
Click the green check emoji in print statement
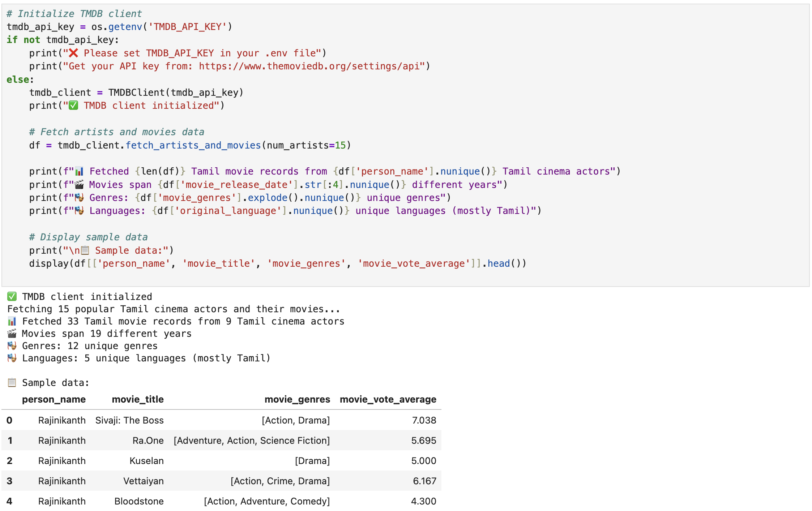click(x=73, y=106)
